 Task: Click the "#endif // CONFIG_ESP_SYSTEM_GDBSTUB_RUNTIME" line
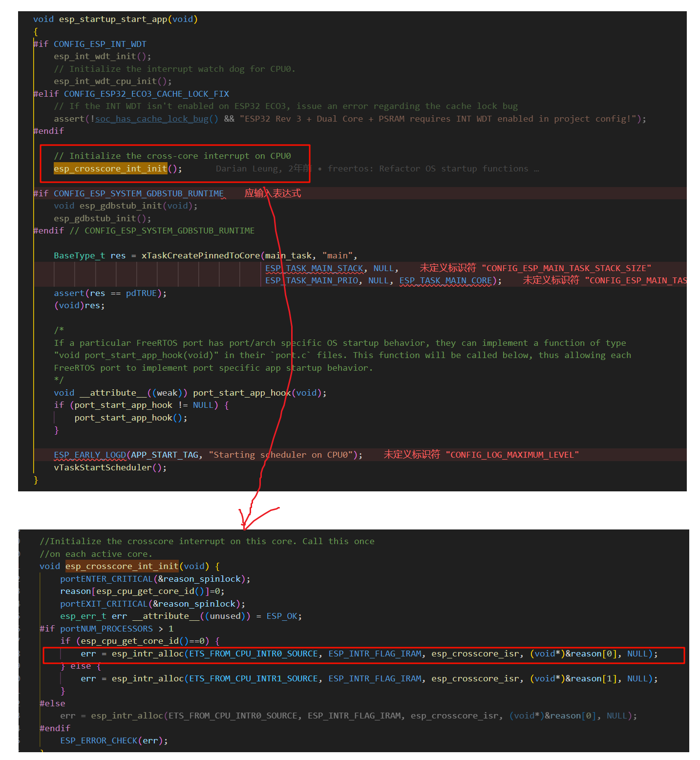tap(144, 231)
